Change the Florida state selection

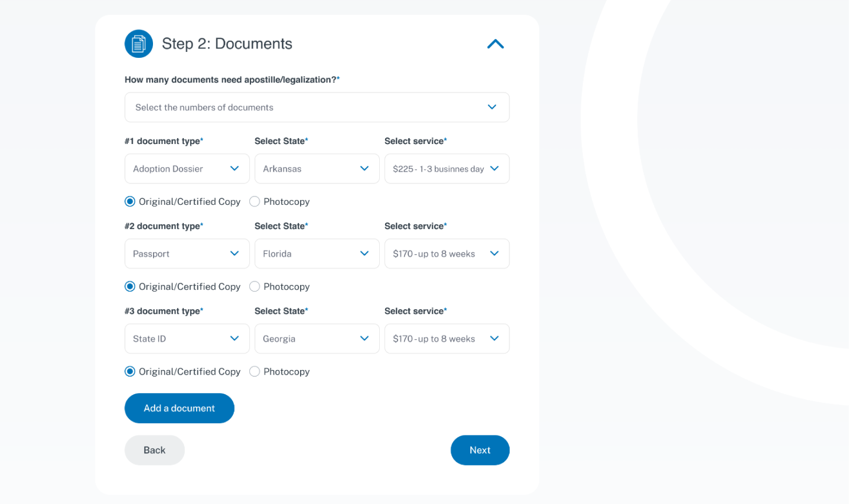(x=317, y=254)
